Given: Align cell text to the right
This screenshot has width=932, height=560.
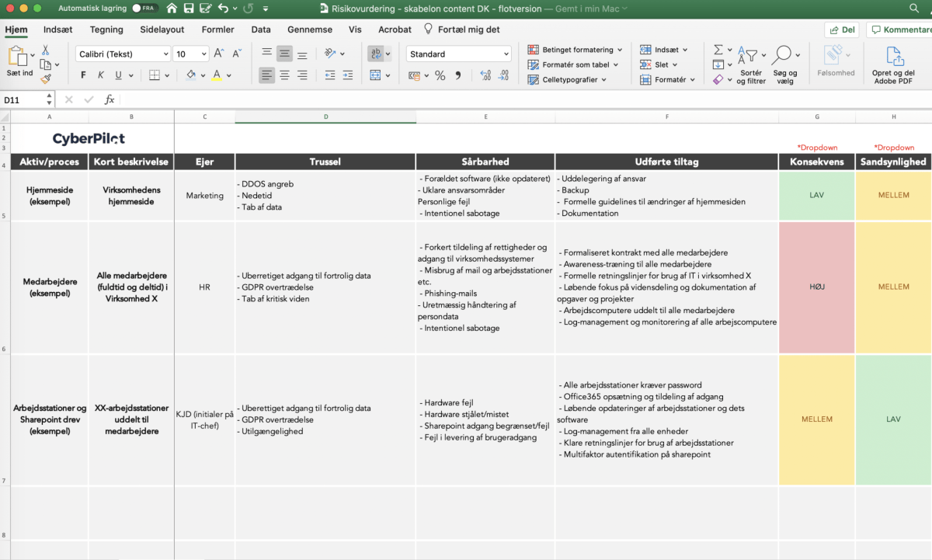Looking at the screenshot, I should click(x=302, y=75).
